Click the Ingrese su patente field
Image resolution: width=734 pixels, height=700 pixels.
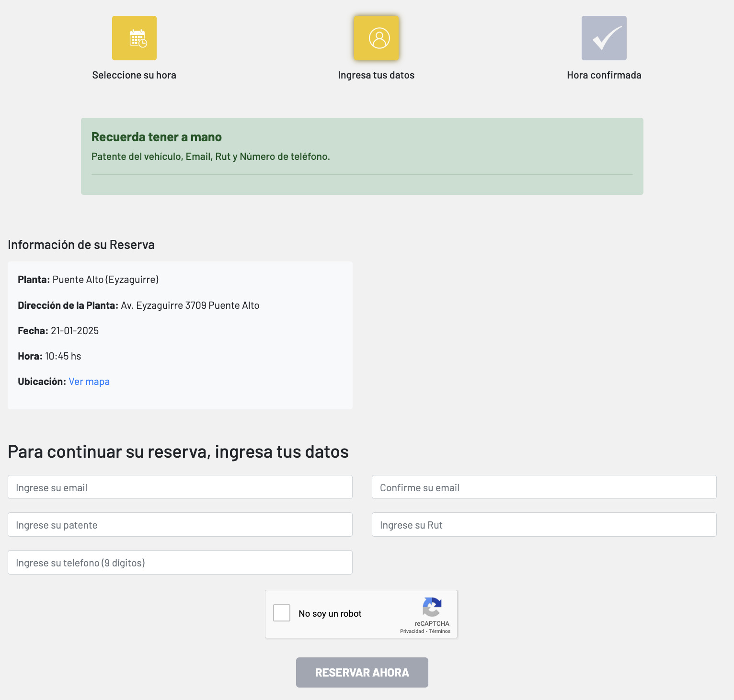[x=180, y=524]
